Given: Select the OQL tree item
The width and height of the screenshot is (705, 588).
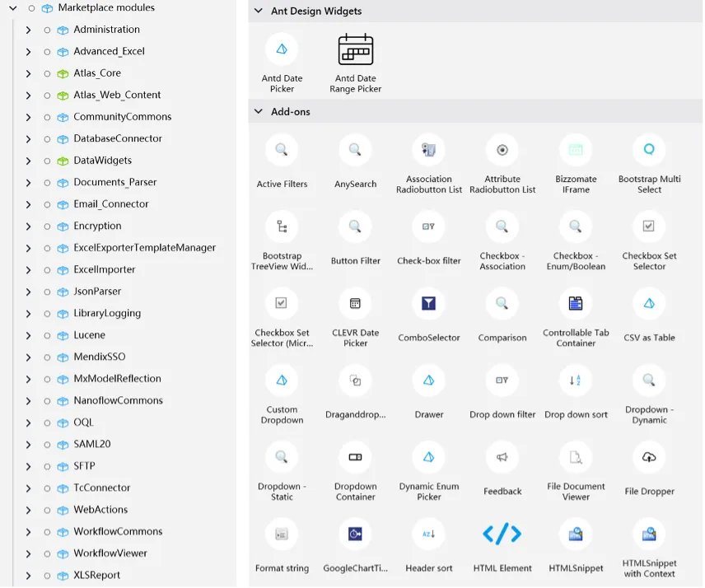Looking at the screenshot, I should [x=84, y=422].
